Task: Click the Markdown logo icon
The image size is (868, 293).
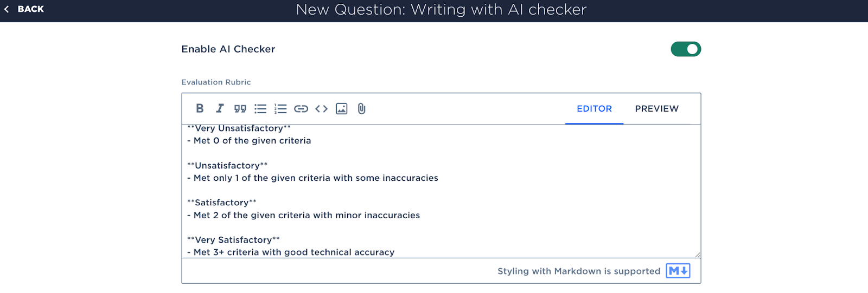Action: (x=678, y=271)
